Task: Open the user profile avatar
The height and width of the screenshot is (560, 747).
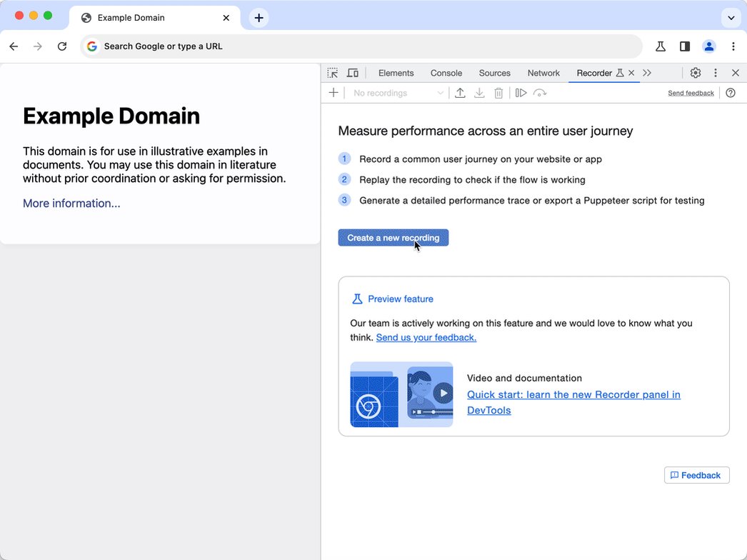Action: [x=709, y=46]
